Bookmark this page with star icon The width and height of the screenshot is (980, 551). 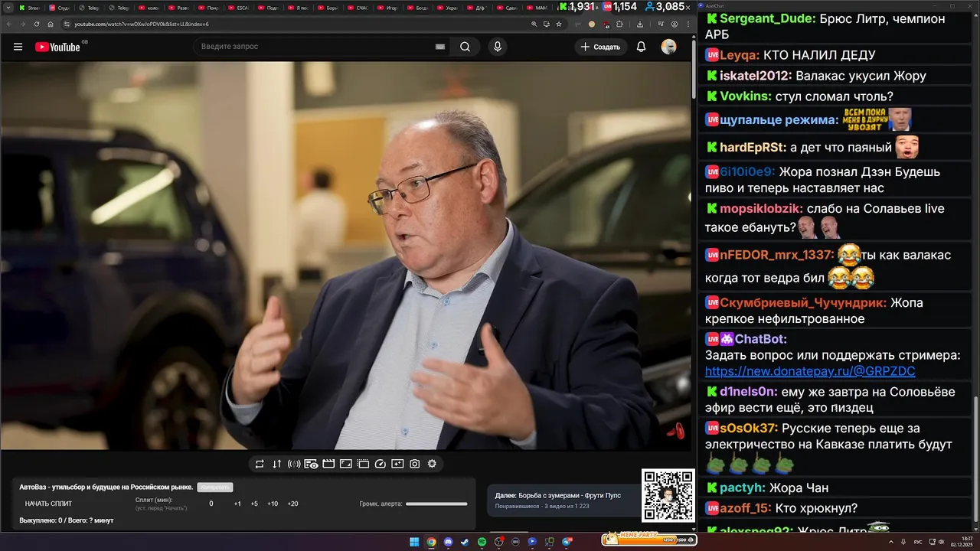click(560, 24)
